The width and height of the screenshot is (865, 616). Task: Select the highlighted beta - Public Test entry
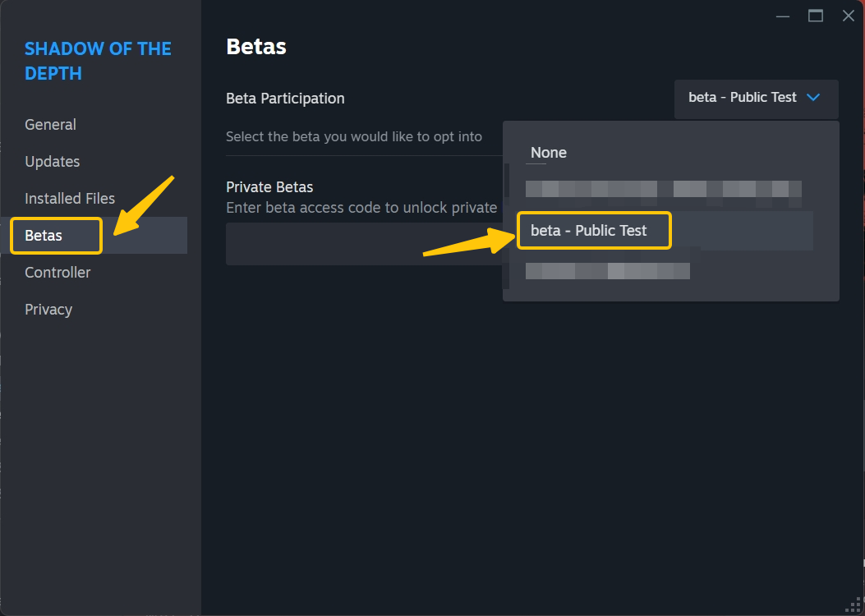pyautogui.click(x=593, y=231)
